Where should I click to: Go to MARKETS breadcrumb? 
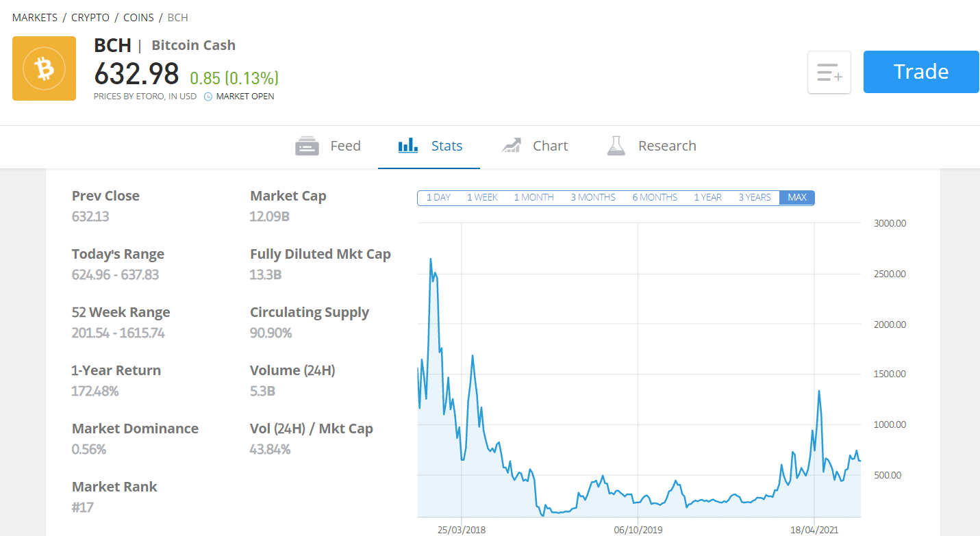35,17
